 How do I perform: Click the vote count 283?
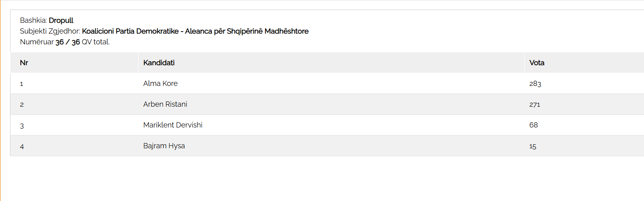click(x=535, y=84)
